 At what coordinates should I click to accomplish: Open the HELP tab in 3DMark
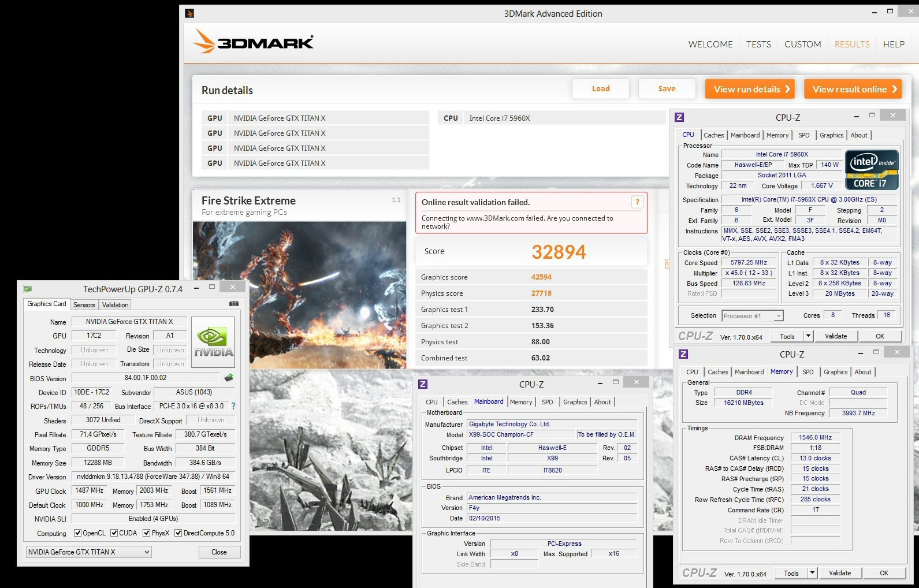pyautogui.click(x=894, y=44)
